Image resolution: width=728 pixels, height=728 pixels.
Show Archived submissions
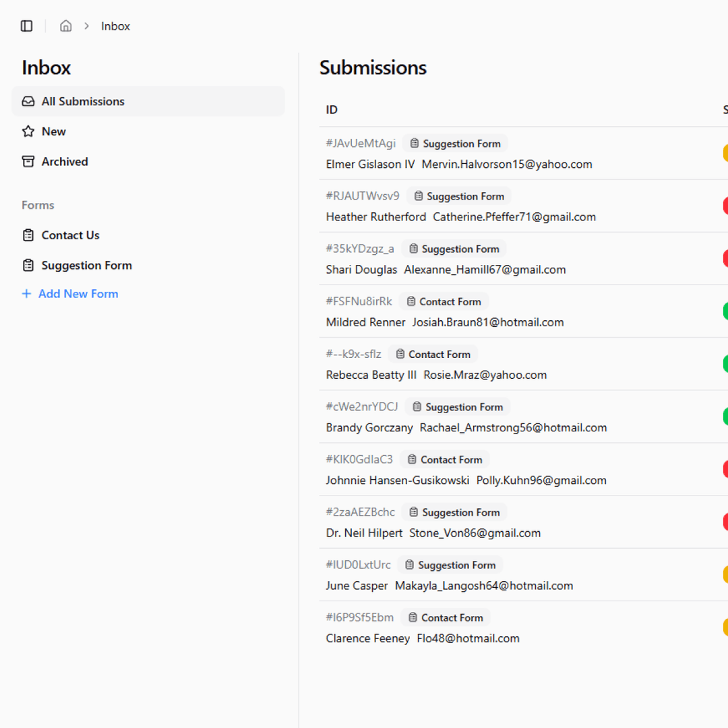(x=65, y=162)
